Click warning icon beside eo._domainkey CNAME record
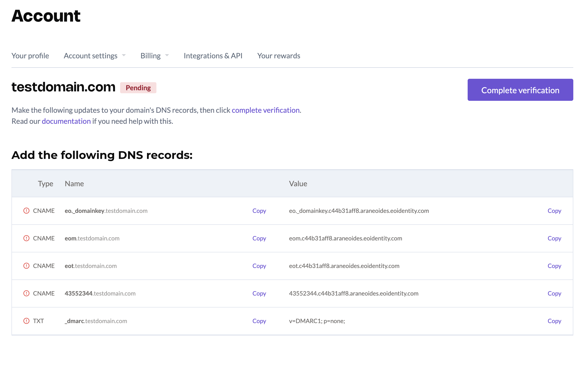The image size is (588, 389). (x=26, y=211)
